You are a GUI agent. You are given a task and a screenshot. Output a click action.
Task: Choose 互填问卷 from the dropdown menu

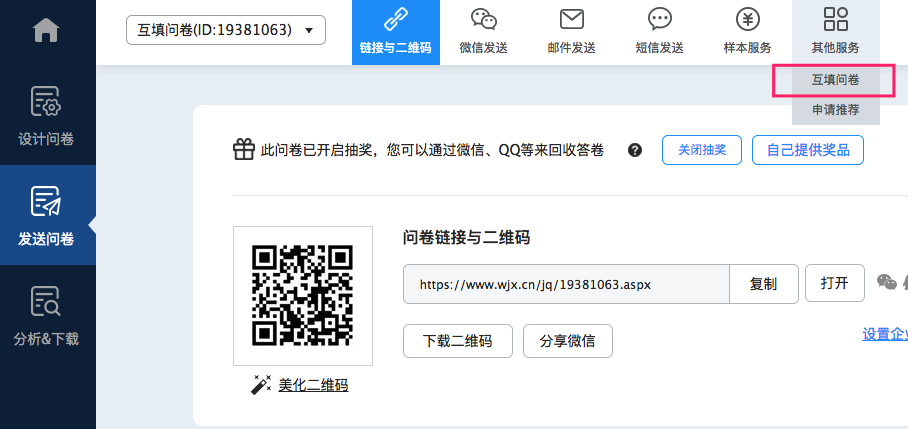(836, 80)
